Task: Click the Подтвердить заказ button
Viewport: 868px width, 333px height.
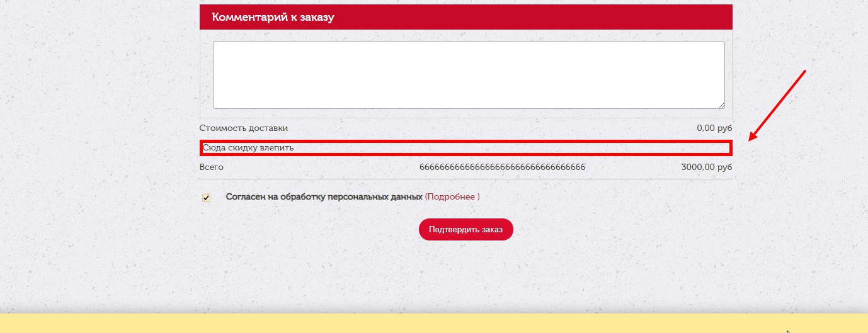Action: point(465,229)
